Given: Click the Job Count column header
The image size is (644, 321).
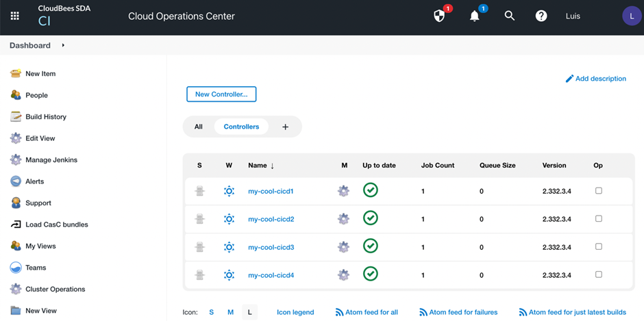Looking at the screenshot, I should (438, 166).
